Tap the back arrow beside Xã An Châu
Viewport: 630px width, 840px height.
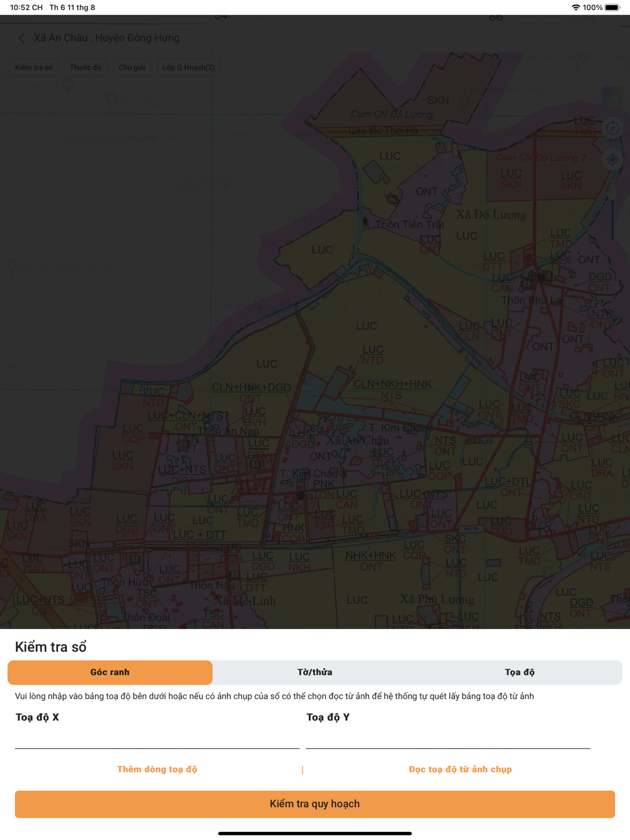pos(22,38)
